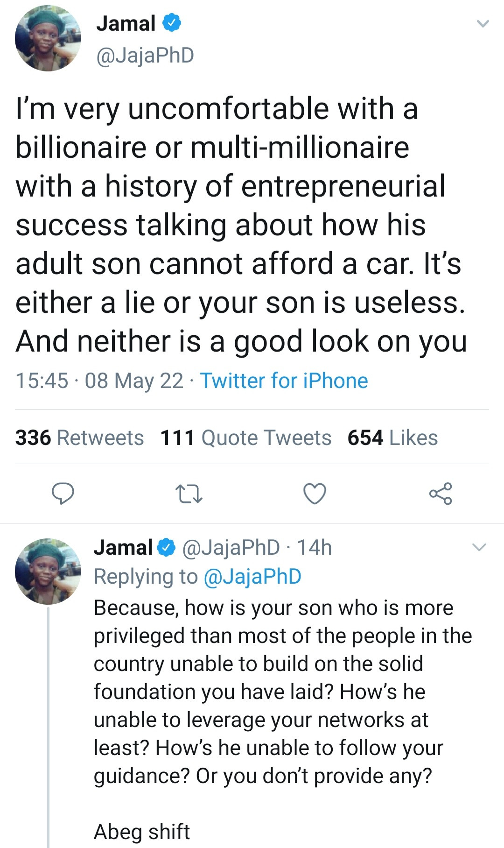The width and height of the screenshot is (504, 848).
Task: View the 111 Quote Tweets list
Action: [245, 438]
